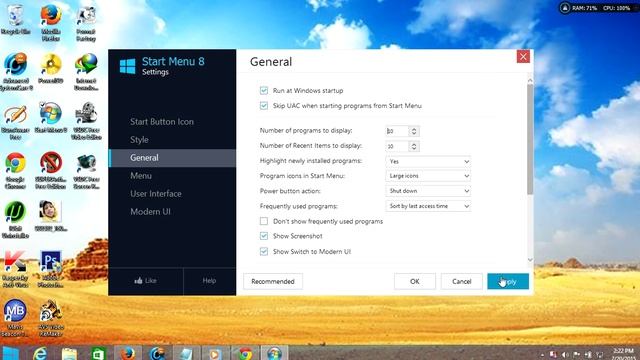Go to Start Button Icon settings
Viewport: 640px width, 360px height.
162,122
